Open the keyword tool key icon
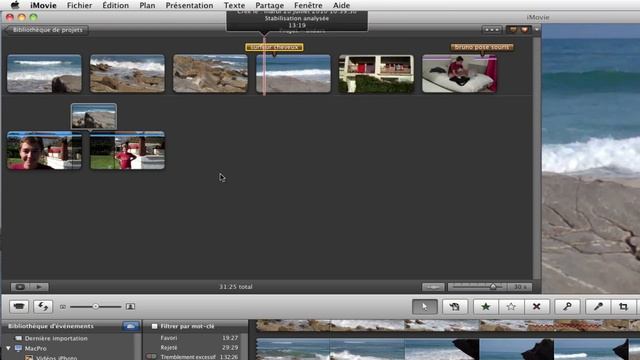The image size is (640, 360). 567,307
